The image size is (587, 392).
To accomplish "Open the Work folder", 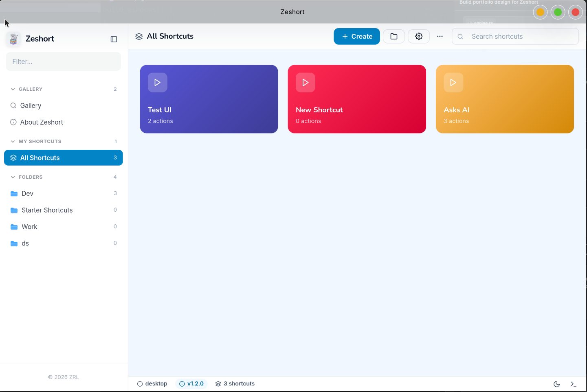I will (64, 227).
